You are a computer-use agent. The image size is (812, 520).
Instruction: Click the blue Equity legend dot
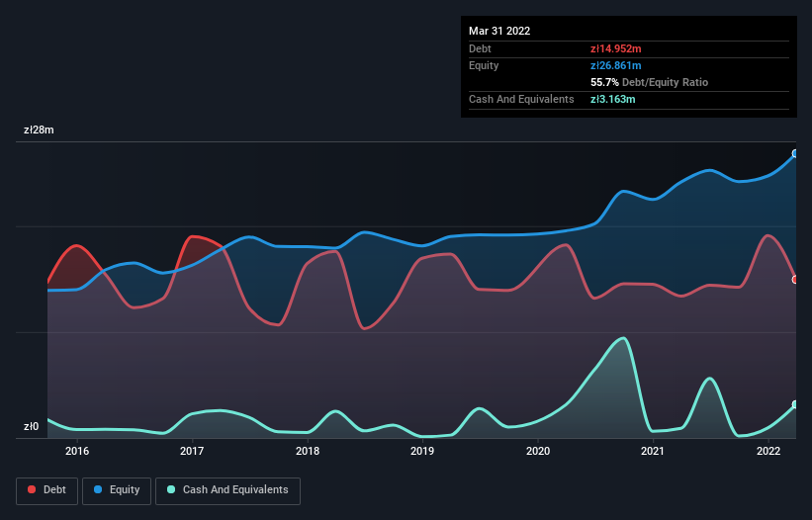[98, 489]
